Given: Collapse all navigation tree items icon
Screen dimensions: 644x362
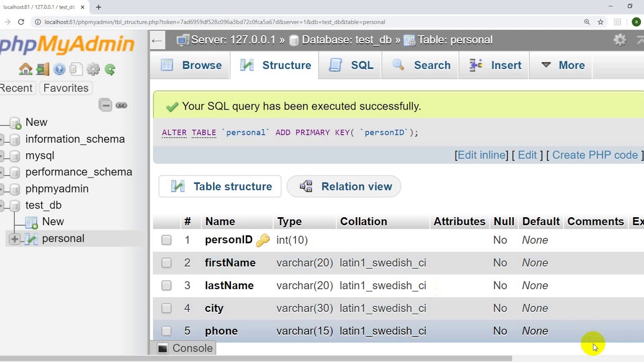Looking at the screenshot, I should pos(105,105).
